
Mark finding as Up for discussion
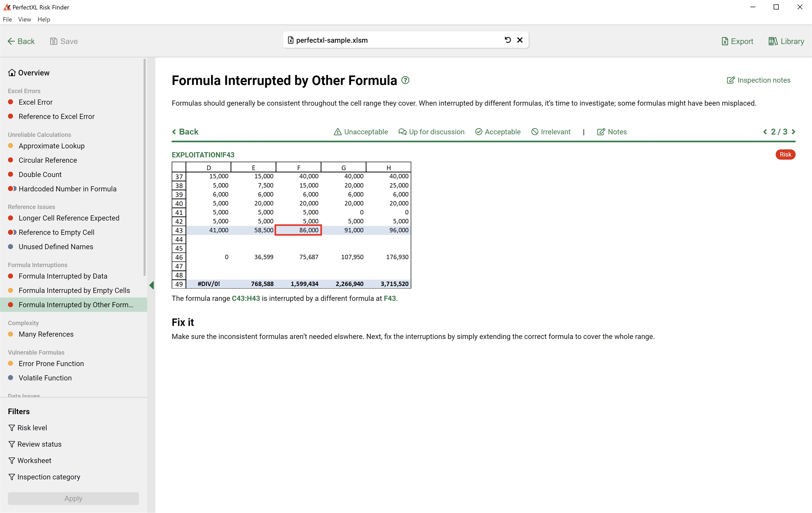click(x=431, y=132)
